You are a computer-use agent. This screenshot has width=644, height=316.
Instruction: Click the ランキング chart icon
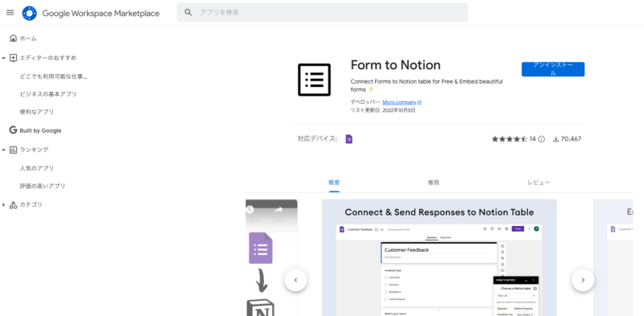coord(13,150)
